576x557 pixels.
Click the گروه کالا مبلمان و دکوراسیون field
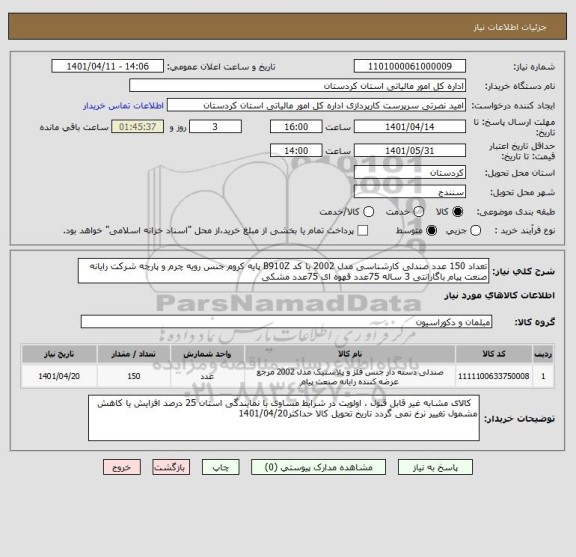[x=286, y=322]
